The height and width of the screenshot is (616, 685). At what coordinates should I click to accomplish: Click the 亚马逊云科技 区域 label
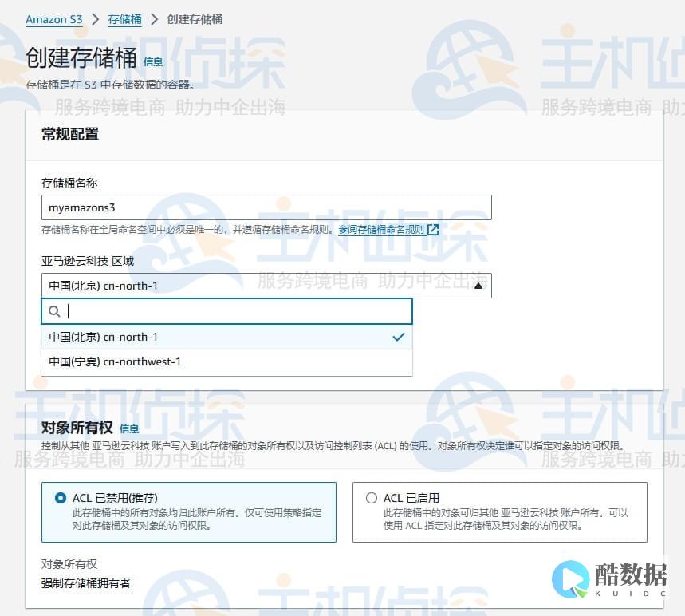pos(88,262)
